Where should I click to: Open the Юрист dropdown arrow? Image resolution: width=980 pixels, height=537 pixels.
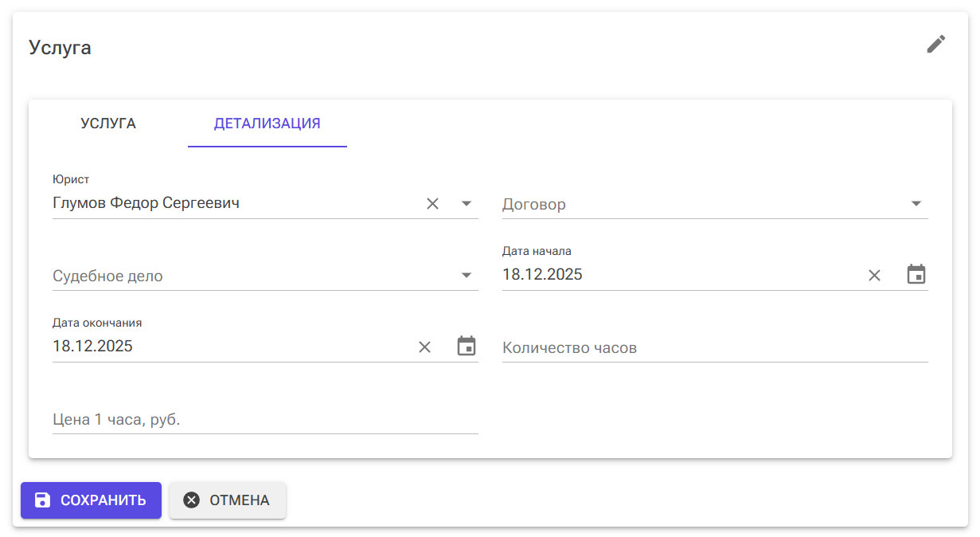coord(467,204)
